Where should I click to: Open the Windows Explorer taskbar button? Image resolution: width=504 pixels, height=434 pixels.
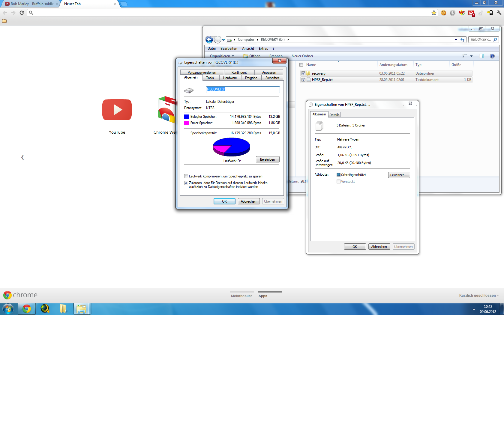click(81, 309)
